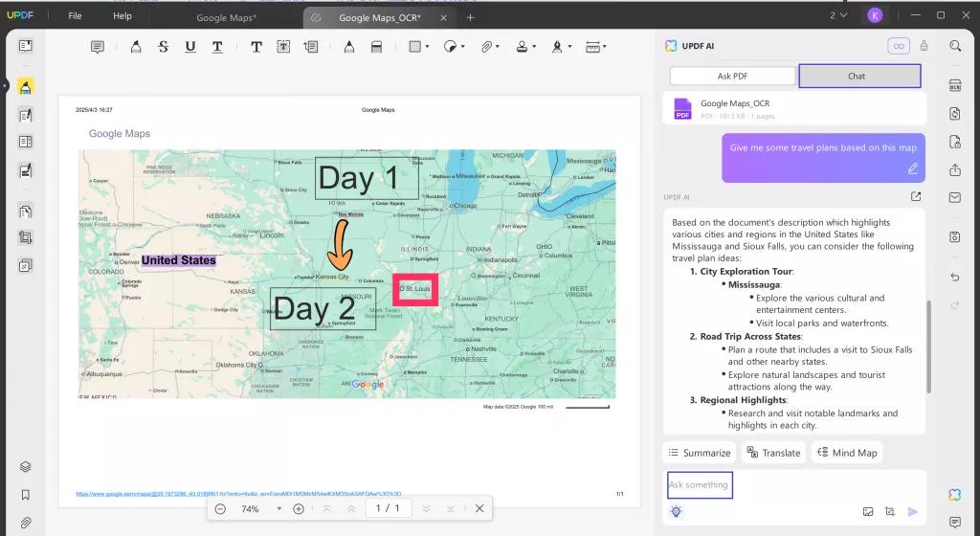The image size is (980, 536).
Task: Open the File menu
Action: [75, 16]
